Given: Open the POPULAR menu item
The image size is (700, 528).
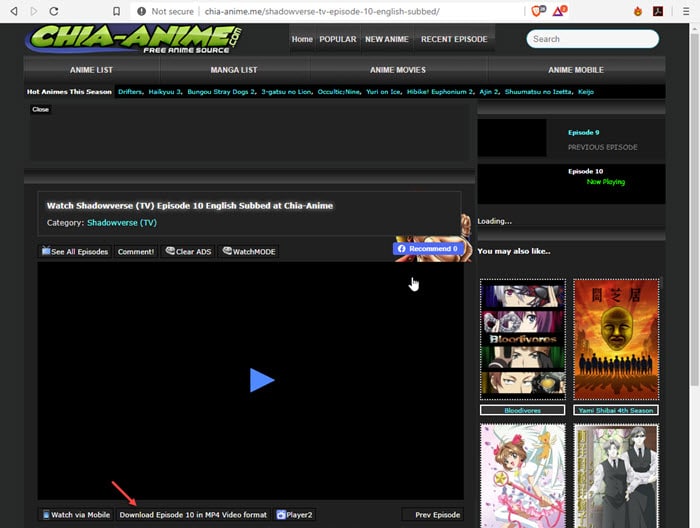Looking at the screenshot, I should pyautogui.click(x=338, y=39).
